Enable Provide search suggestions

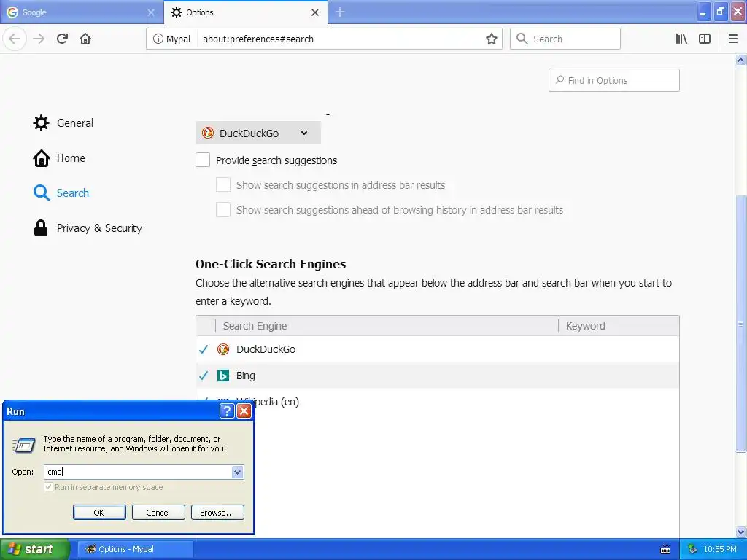(203, 160)
